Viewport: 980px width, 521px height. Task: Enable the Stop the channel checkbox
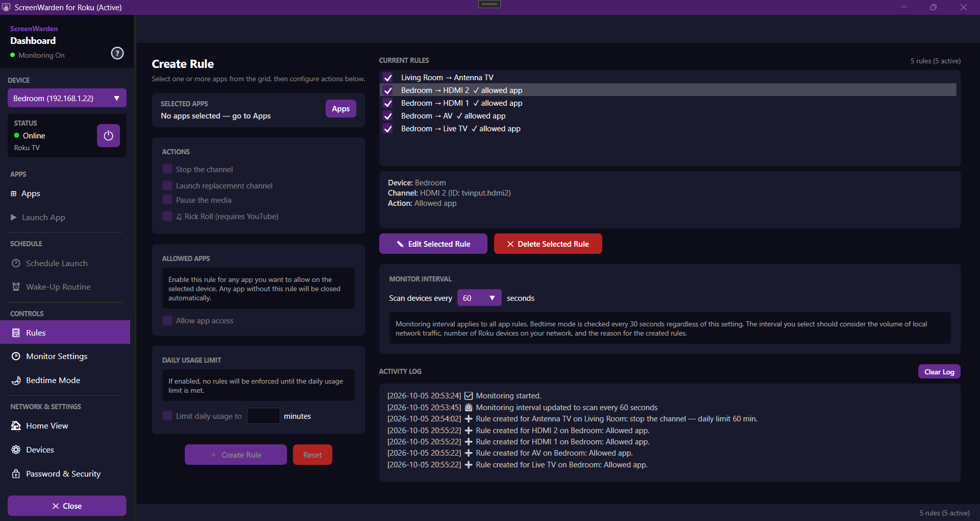coord(167,169)
